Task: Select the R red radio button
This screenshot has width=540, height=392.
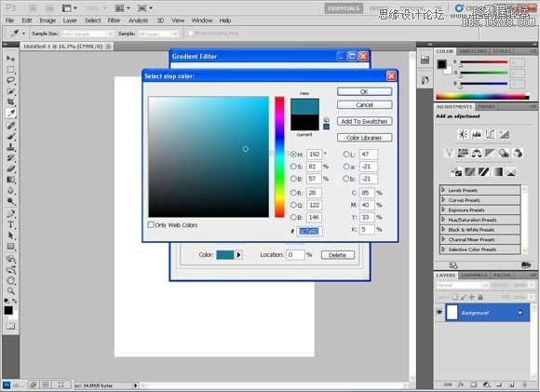Action: [293, 193]
